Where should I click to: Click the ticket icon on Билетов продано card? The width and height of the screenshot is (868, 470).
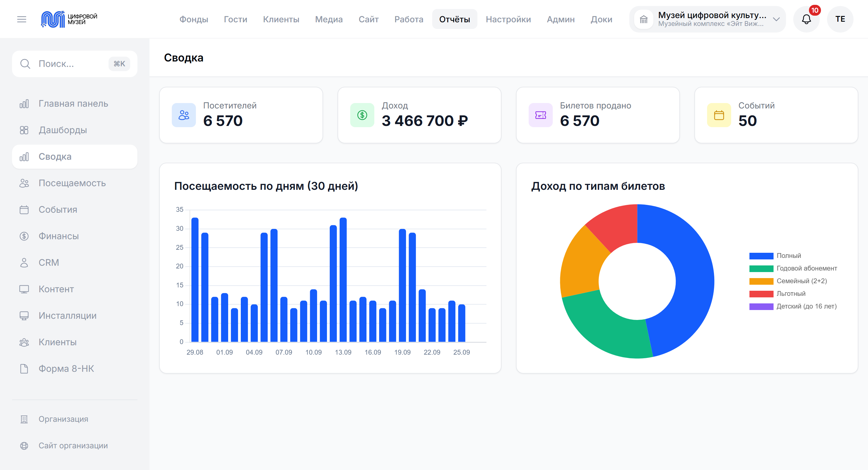tap(540, 115)
